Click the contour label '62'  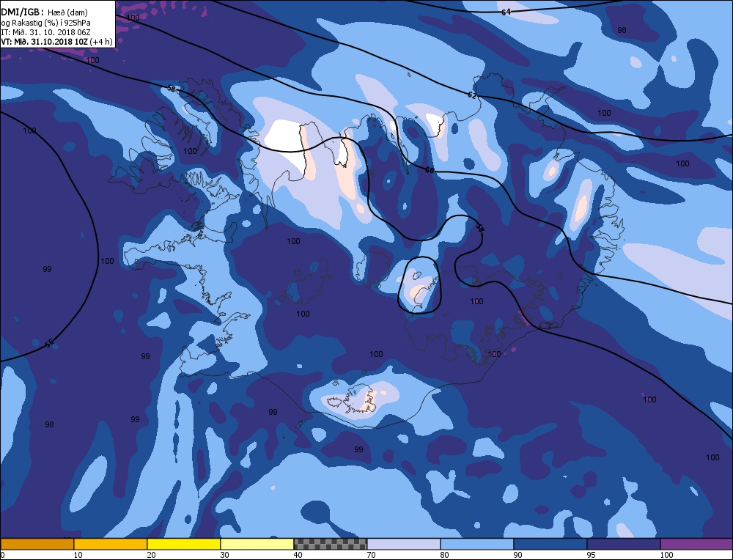(x=472, y=95)
